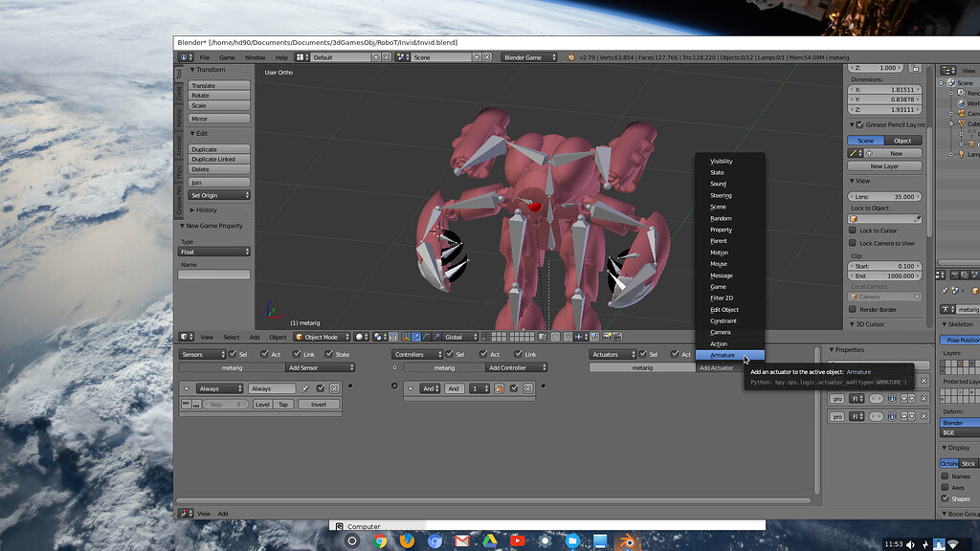Open the Blender Game engine selector
Viewport: 980px width, 551px height.
click(528, 57)
